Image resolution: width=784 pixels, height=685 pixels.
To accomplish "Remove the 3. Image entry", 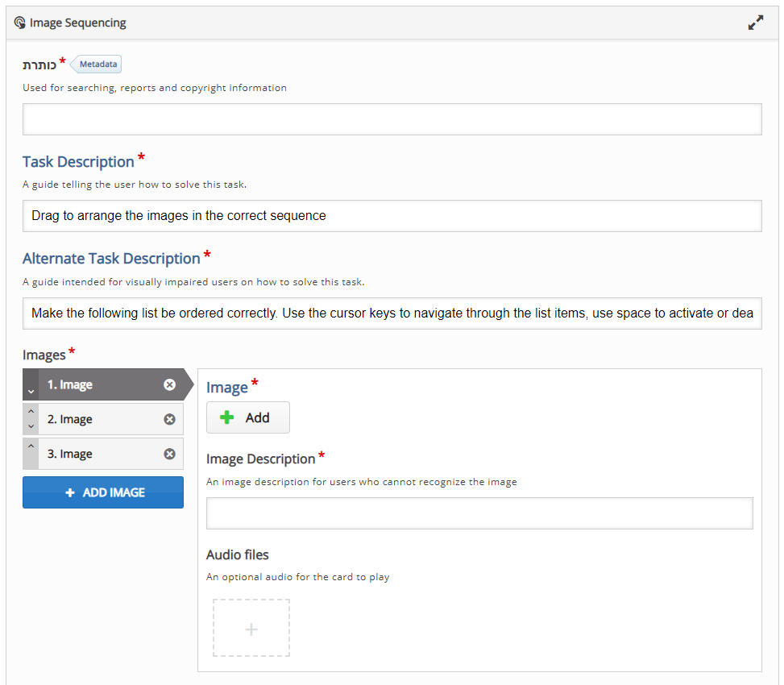I will click(x=169, y=455).
